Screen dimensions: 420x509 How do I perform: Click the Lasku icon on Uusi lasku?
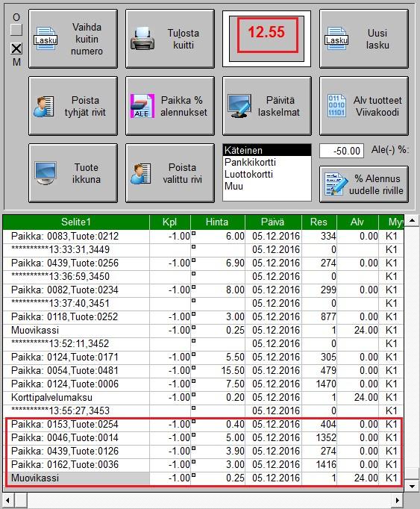point(336,39)
